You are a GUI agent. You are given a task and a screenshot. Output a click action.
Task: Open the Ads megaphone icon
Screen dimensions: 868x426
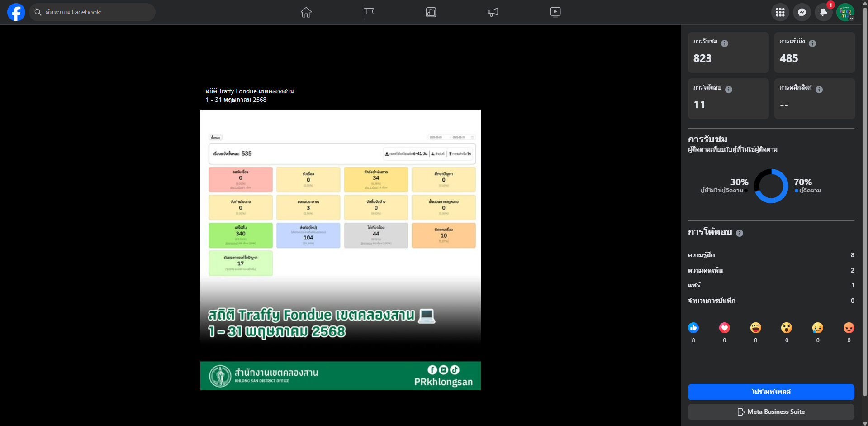point(493,12)
